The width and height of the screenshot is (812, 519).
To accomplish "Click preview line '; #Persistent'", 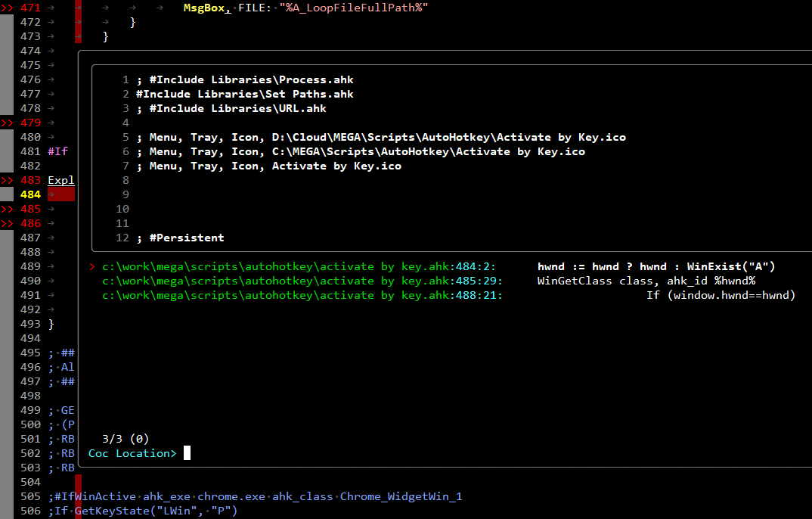I will click(180, 238).
